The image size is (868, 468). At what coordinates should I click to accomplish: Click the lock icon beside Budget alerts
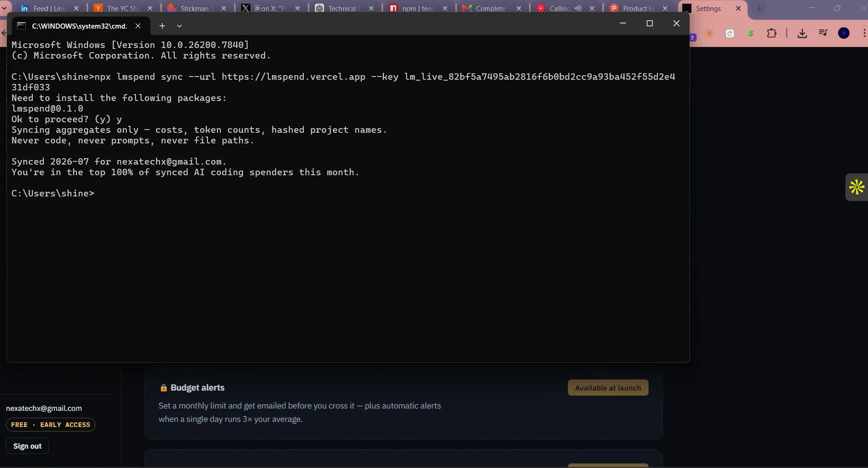(x=163, y=388)
